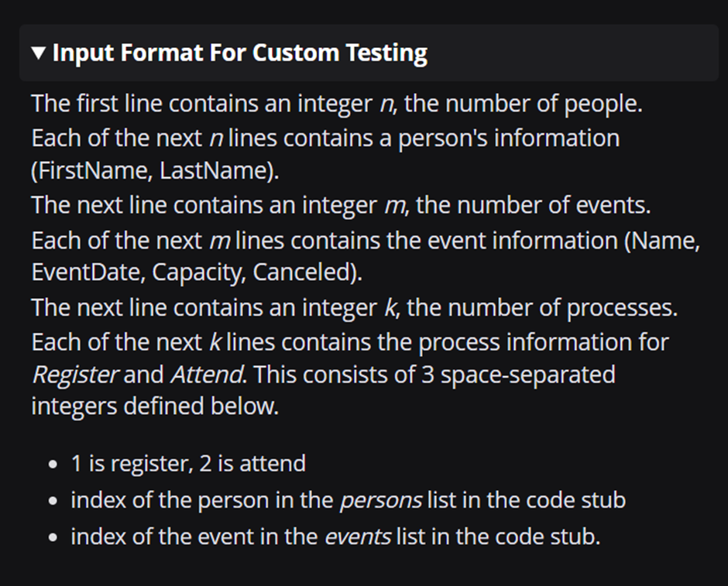Click the italic word "events" in last bullet
Screen dimensions: 728x586
(x=358, y=536)
